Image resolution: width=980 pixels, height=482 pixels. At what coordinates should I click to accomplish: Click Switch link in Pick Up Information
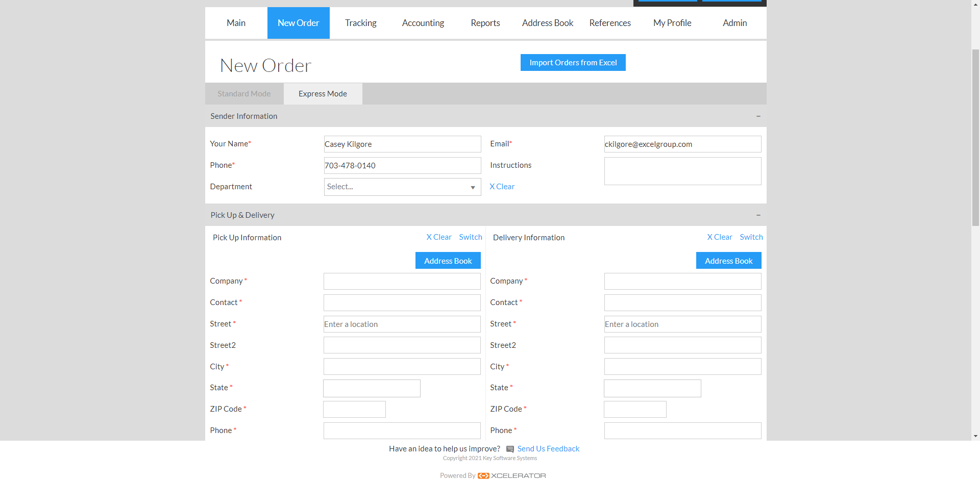click(471, 237)
